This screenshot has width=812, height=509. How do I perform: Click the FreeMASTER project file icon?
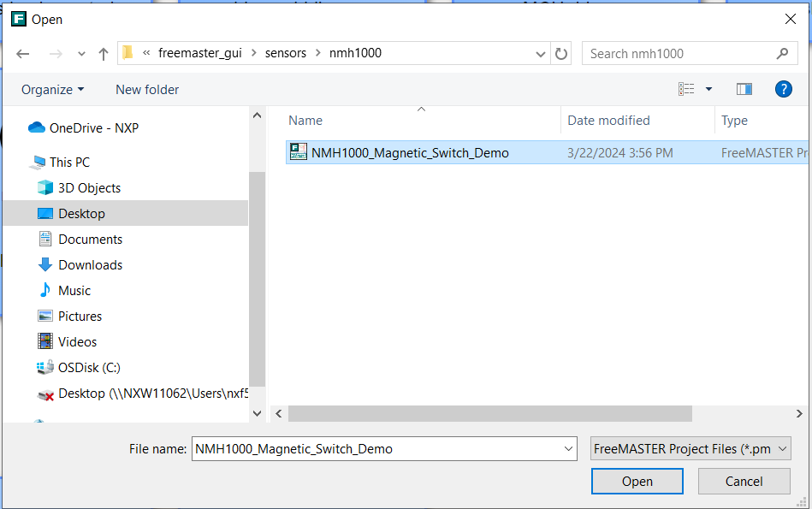click(x=299, y=151)
